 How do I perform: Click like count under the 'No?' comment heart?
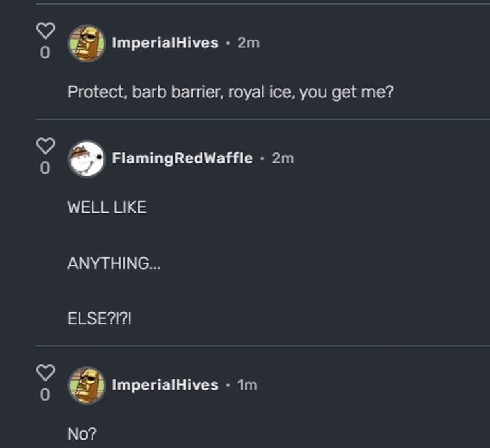point(45,395)
